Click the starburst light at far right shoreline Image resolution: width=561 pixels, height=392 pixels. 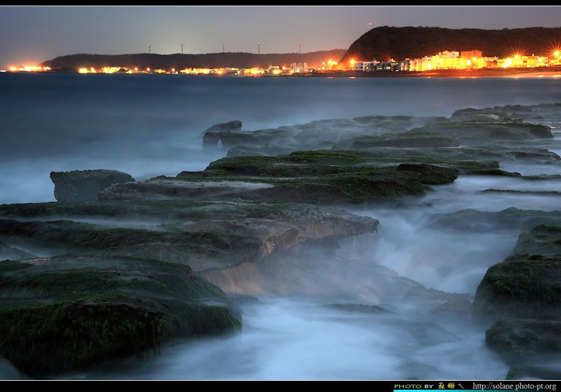(x=555, y=54)
